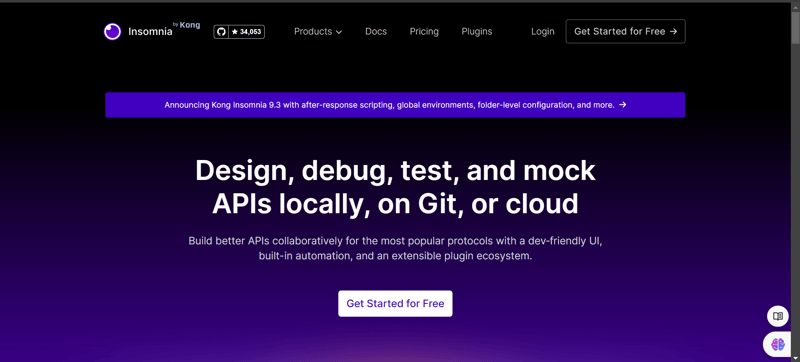Image resolution: width=800 pixels, height=362 pixels.
Task: Click header Get Started for Free button
Action: [626, 32]
